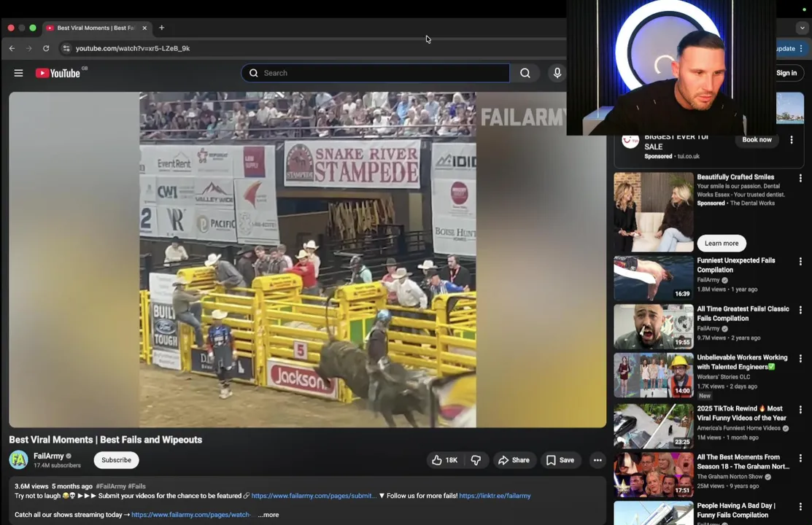The width and height of the screenshot is (812, 525).
Task: Open FailArmy channel name link
Action: [x=49, y=456]
